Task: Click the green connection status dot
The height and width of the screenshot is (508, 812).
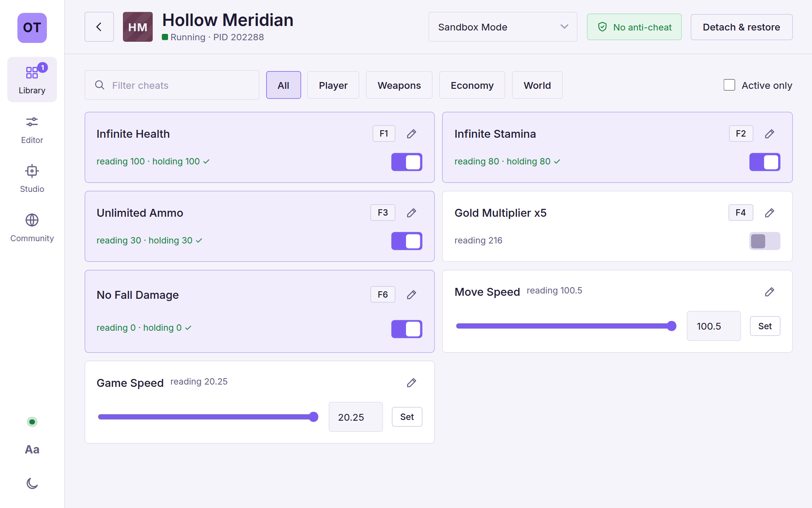Action: pyautogui.click(x=32, y=422)
